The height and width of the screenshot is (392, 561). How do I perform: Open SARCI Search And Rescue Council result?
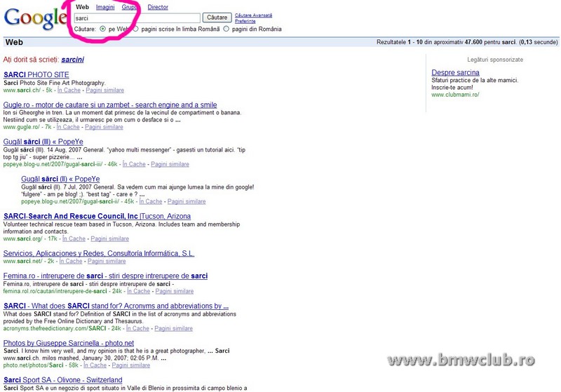pos(97,216)
